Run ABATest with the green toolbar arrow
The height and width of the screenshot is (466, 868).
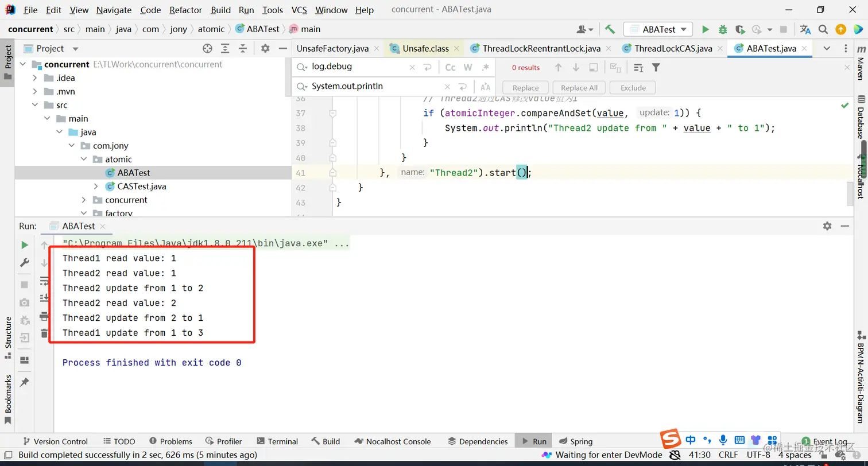706,29
